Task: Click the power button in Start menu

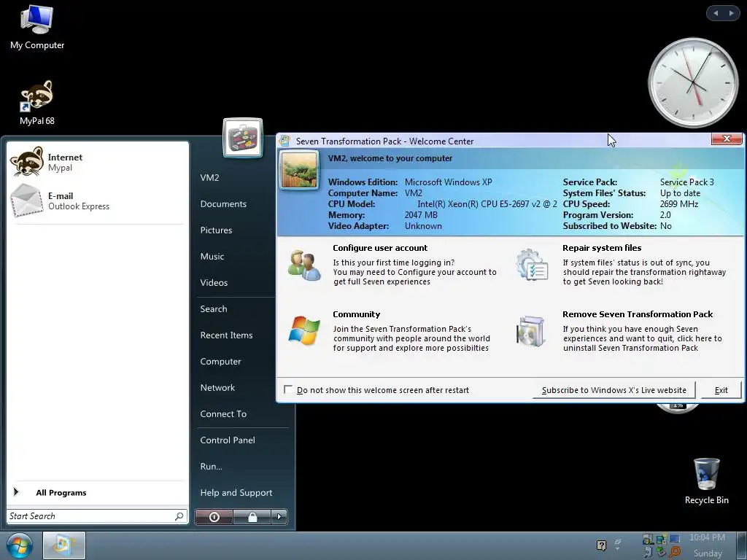Action: 214,517
